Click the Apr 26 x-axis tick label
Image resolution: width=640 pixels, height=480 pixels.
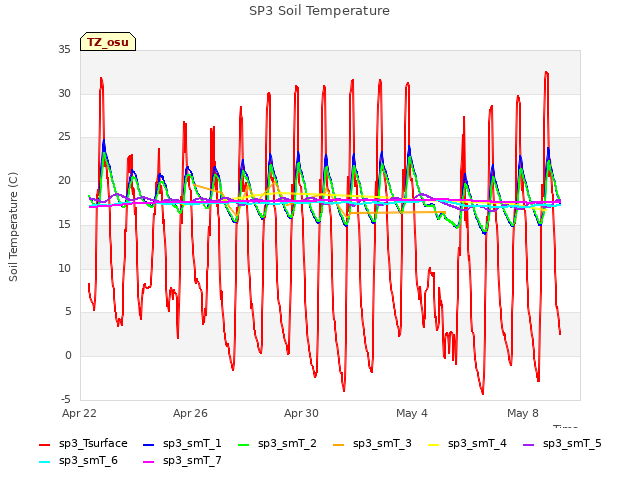tap(190, 413)
